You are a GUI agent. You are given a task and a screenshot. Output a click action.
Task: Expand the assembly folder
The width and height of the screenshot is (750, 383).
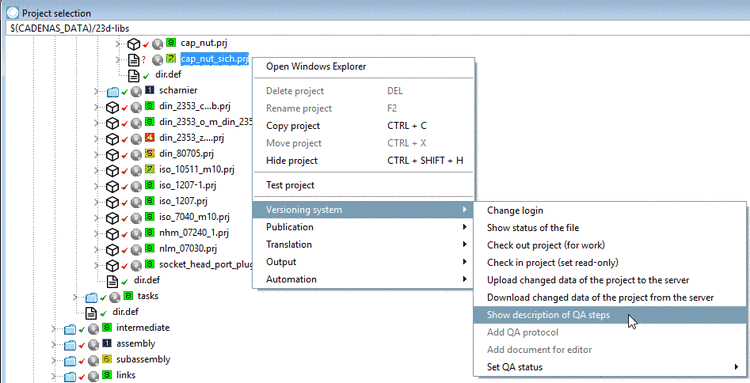(x=54, y=344)
